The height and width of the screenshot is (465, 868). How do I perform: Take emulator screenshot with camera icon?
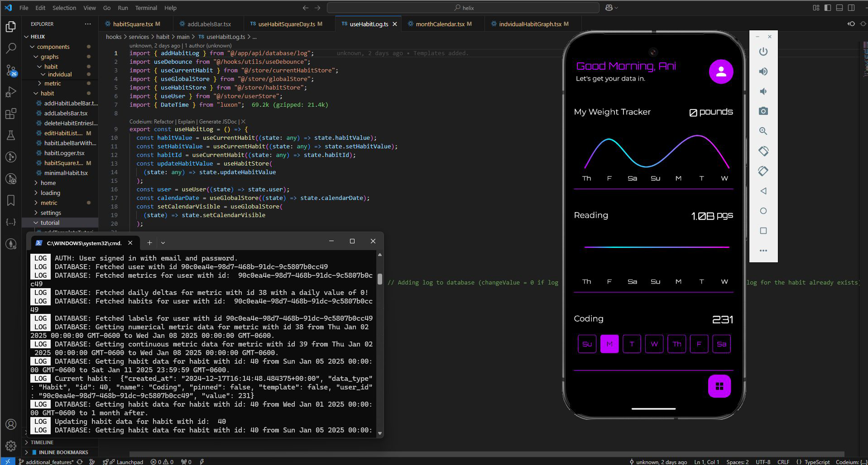click(763, 111)
